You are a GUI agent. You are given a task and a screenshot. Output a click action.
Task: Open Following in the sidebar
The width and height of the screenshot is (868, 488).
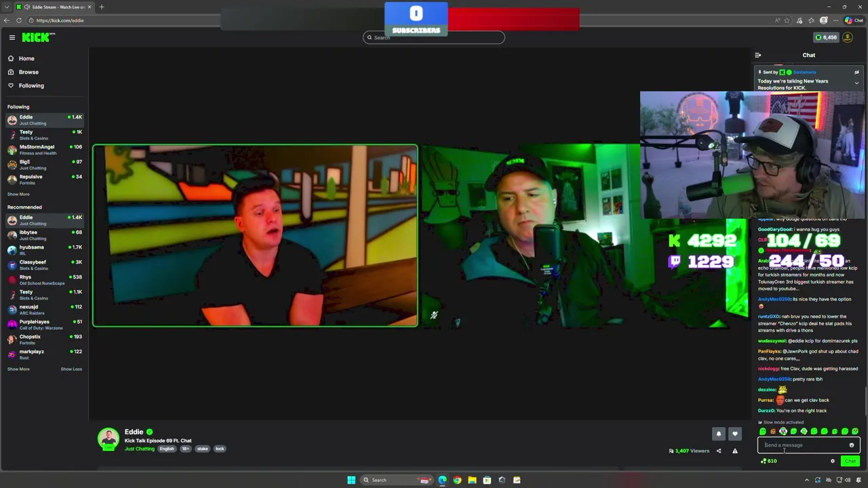31,85
